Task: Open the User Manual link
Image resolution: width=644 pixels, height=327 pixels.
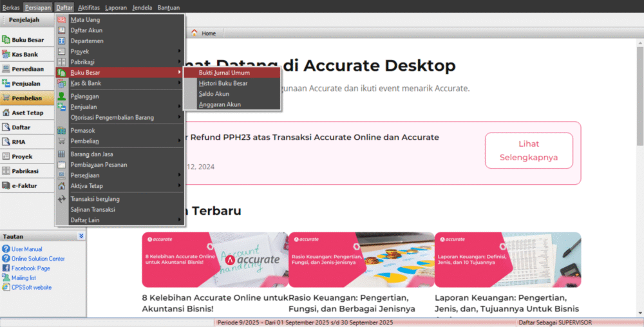Action: 26,249
